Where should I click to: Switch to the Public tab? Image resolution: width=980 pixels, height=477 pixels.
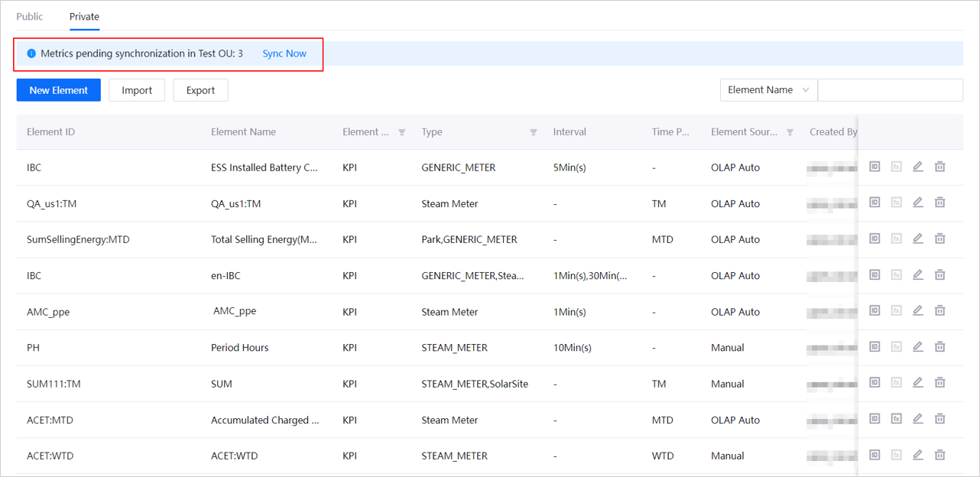click(x=30, y=16)
